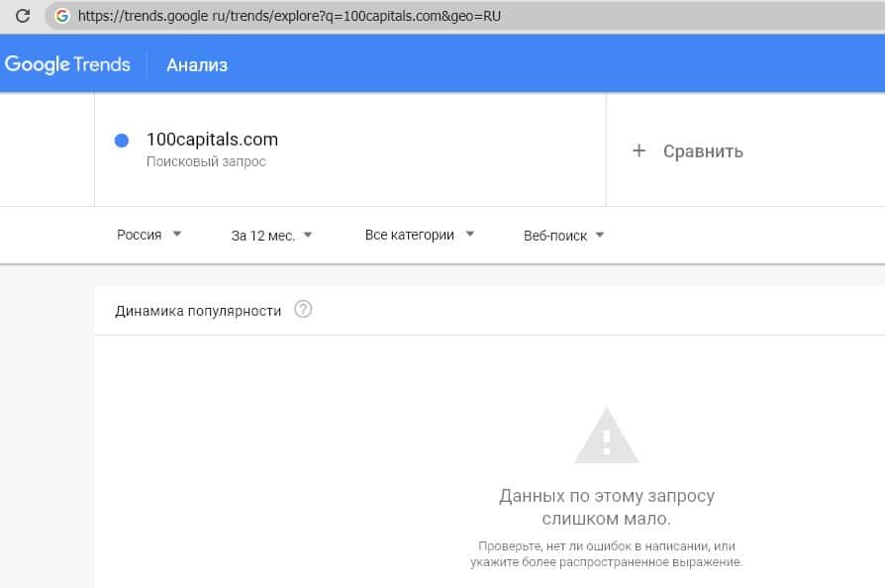The image size is (885, 588).
Task: Click the browser reload icon
Action: pos(22,16)
